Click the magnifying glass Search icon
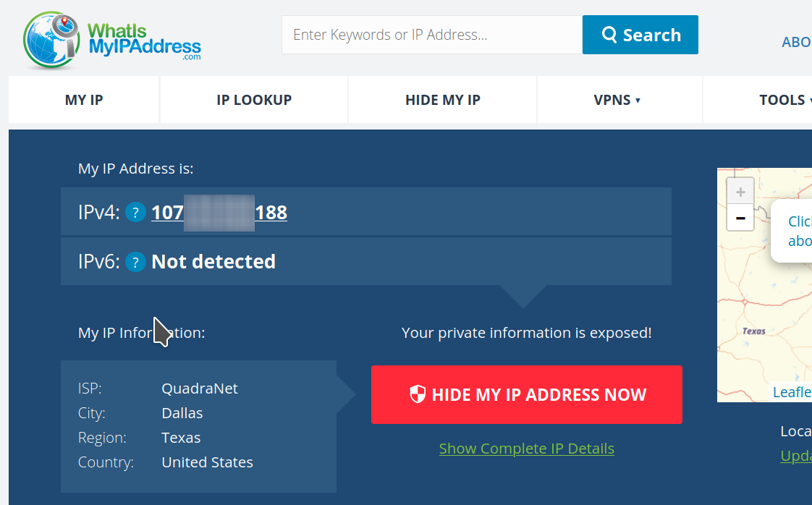Image resolution: width=812 pixels, height=505 pixels. (x=610, y=34)
